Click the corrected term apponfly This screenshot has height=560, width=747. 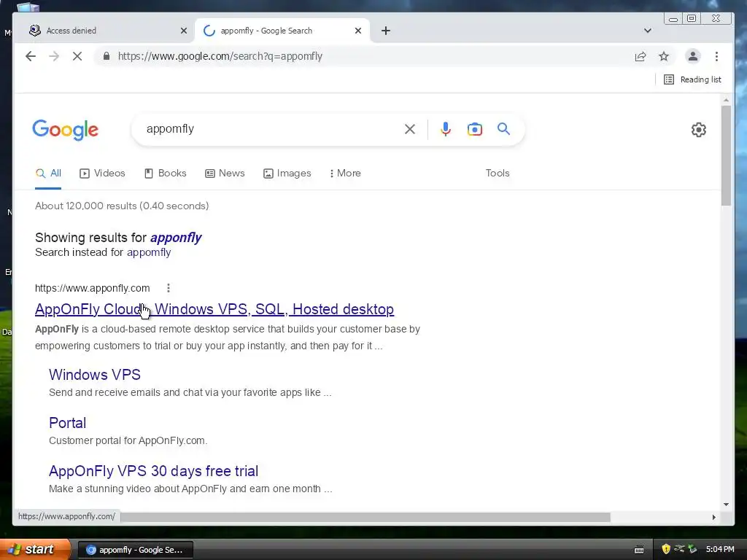(x=176, y=238)
